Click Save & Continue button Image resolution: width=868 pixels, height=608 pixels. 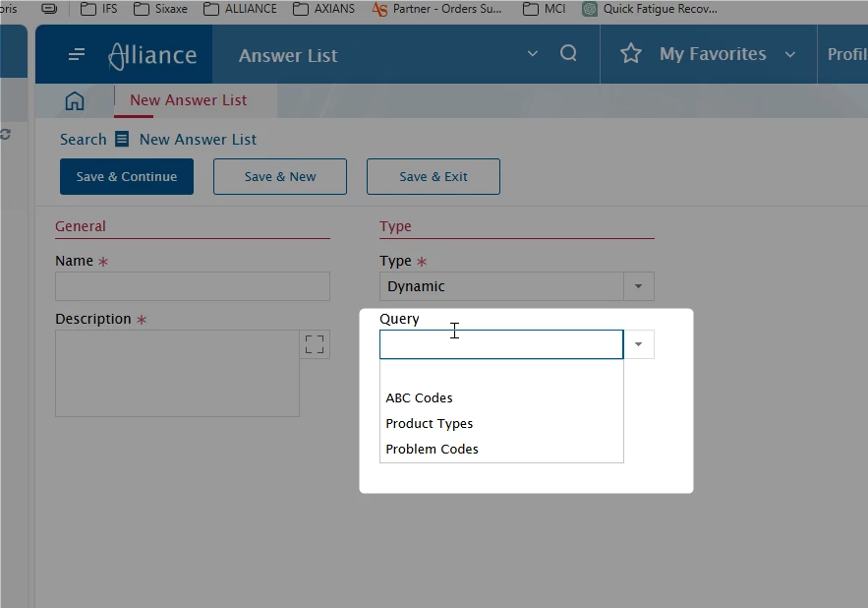[x=127, y=177]
